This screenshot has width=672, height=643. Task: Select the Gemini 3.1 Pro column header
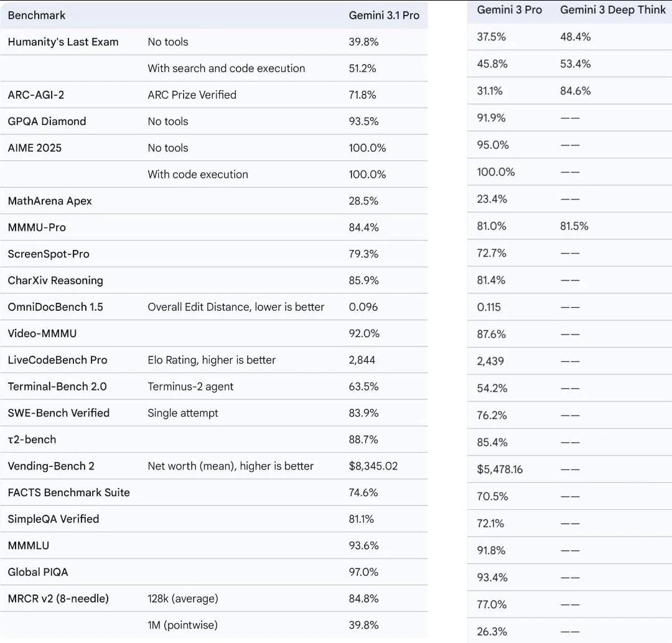(x=384, y=15)
